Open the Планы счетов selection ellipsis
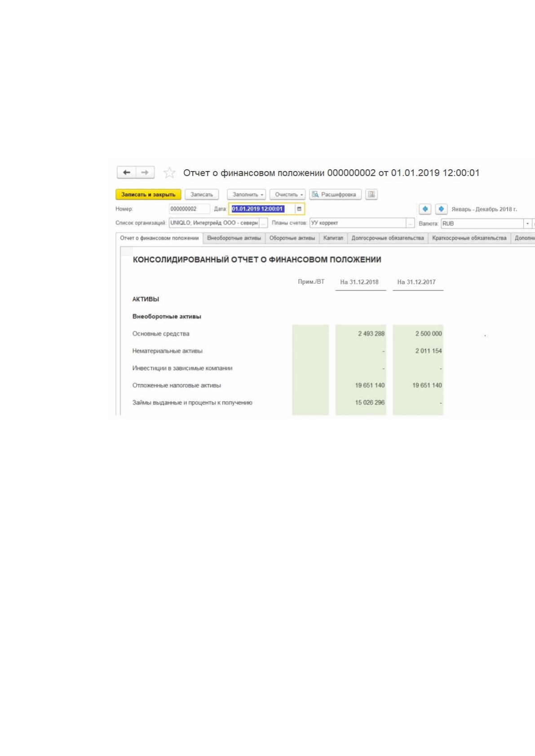 tap(410, 223)
